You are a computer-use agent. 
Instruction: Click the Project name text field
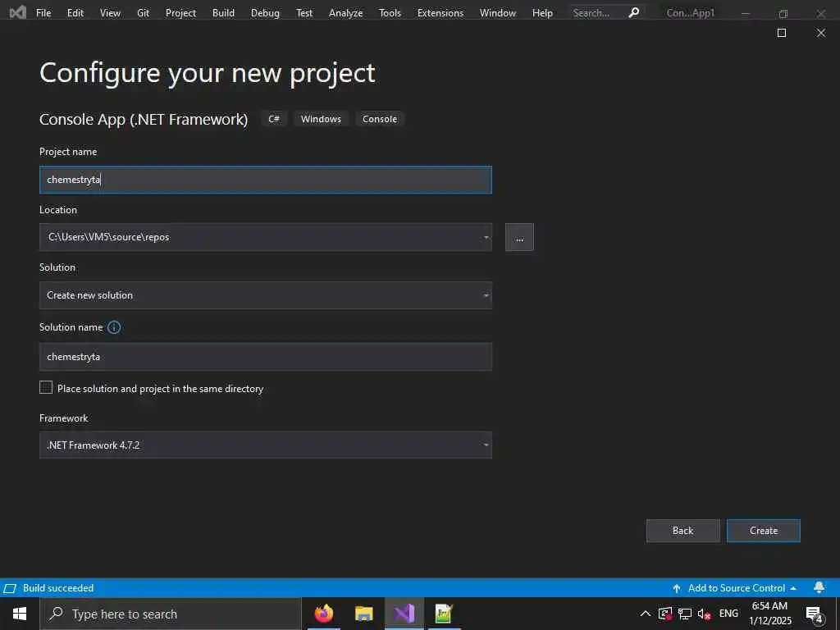pos(266,180)
